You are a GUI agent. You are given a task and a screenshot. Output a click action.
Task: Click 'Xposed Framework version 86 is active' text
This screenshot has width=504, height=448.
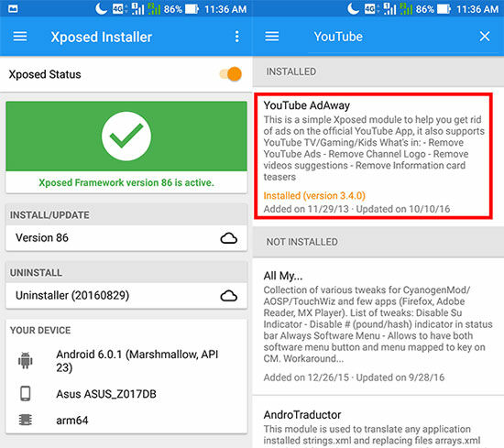click(126, 182)
